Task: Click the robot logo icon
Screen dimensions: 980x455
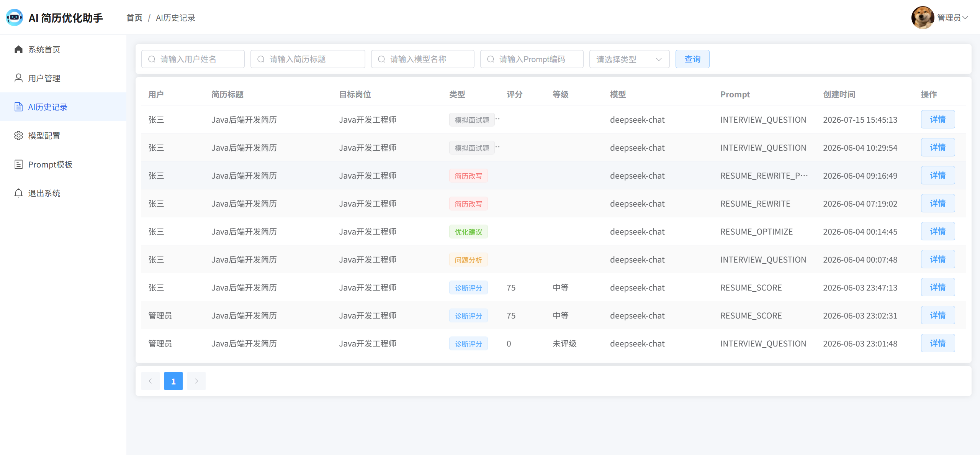Action: pos(15,18)
